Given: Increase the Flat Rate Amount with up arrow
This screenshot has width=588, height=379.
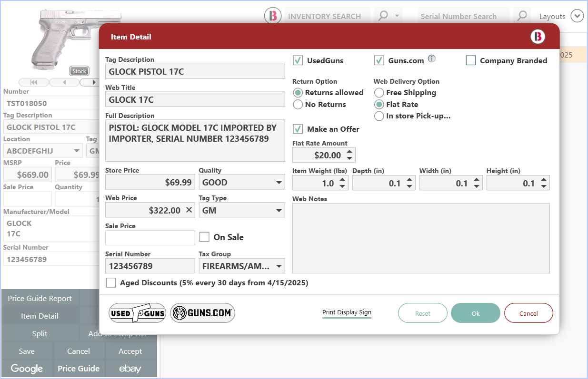Looking at the screenshot, I should (349, 152).
